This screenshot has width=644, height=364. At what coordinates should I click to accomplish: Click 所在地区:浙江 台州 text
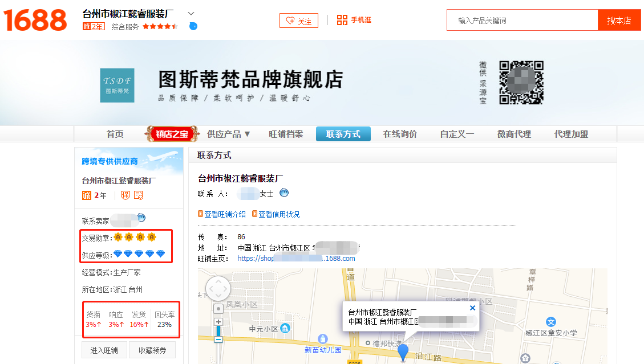click(x=112, y=290)
